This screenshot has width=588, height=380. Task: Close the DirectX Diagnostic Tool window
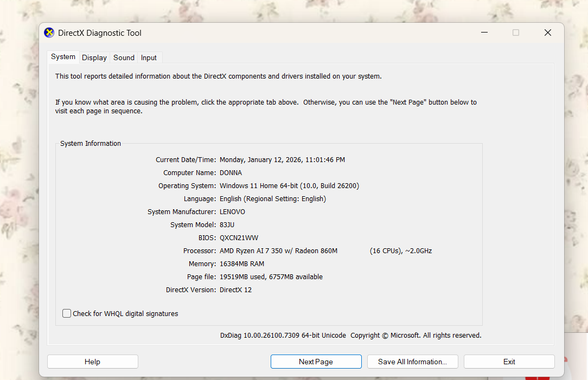pyautogui.click(x=548, y=33)
